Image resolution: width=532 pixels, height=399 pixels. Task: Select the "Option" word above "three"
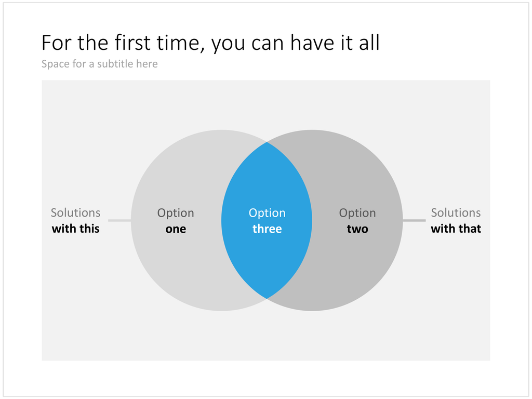pyautogui.click(x=267, y=213)
